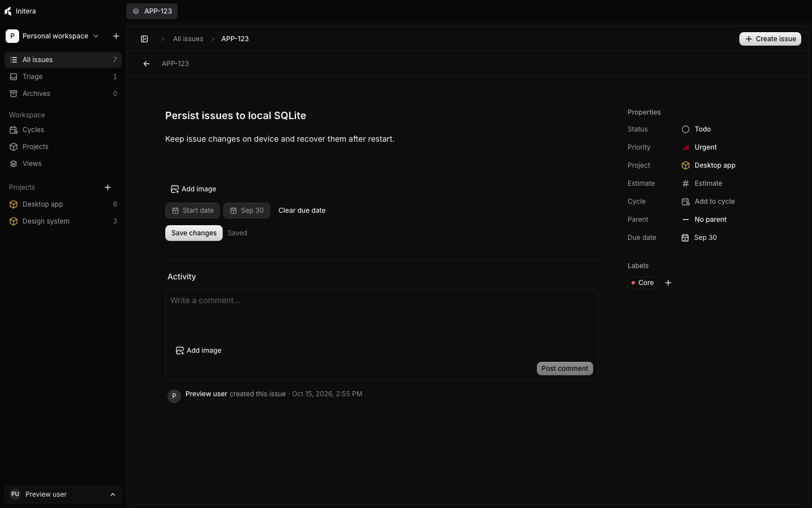Select the APP-123 tab at the top
This screenshot has height=508, width=812.
152,11
